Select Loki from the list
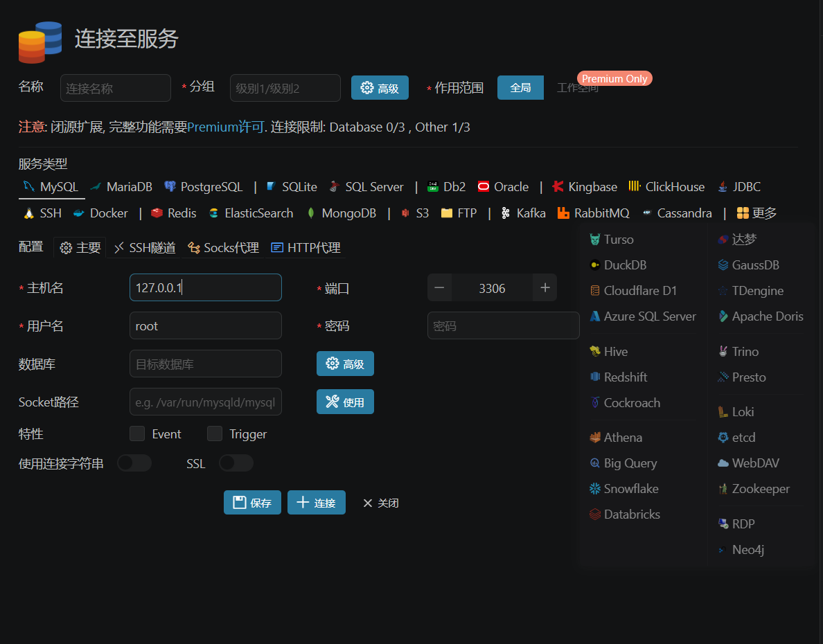Image resolution: width=823 pixels, height=644 pixels. (736, 412)
